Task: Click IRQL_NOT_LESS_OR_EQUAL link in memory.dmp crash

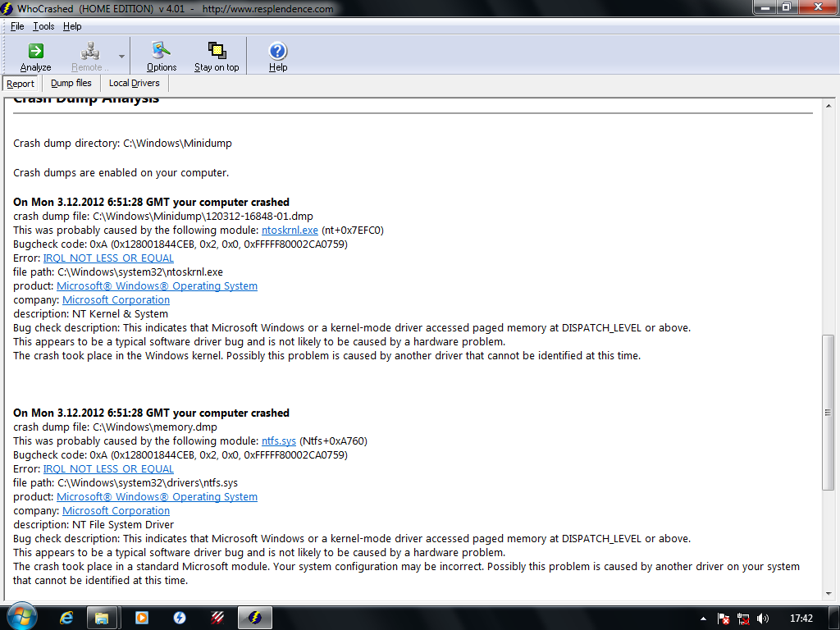Action: [x=108, y=468]
